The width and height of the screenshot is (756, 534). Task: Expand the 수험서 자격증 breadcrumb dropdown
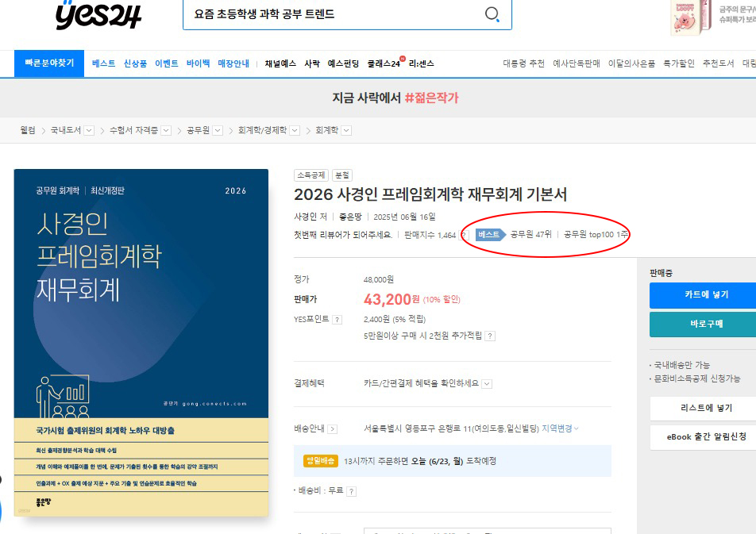coord(166,131)
